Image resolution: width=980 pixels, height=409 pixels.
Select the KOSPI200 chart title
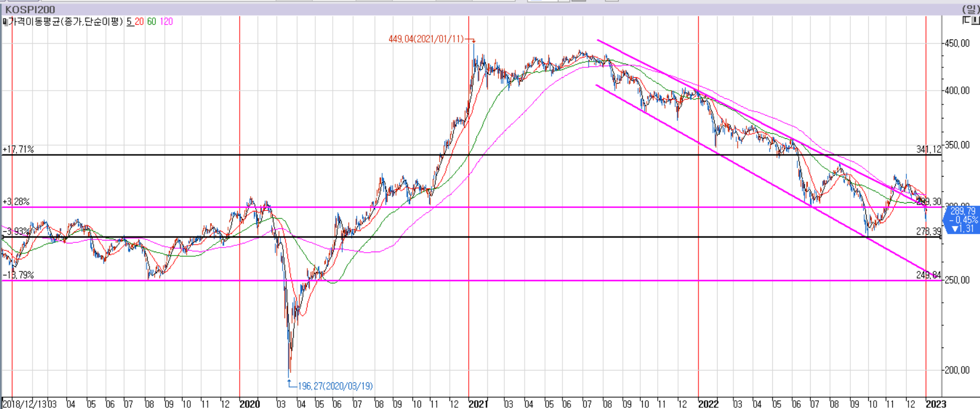pyautogui.click(x=30, y=10)
